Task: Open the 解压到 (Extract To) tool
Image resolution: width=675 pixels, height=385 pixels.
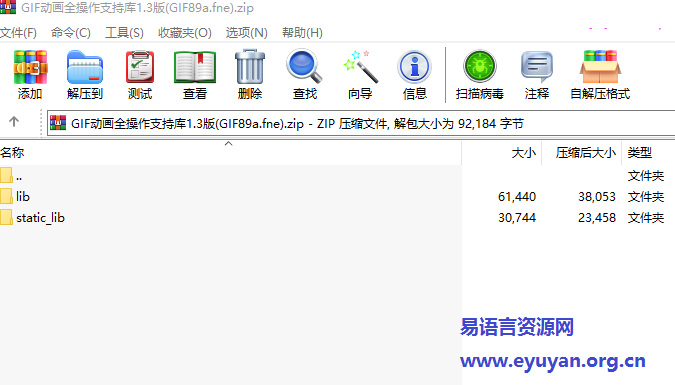Action: pos(85,67)
